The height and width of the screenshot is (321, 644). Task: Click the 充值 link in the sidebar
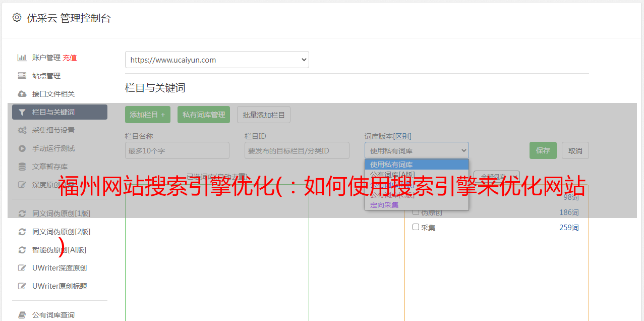point(70,58)
